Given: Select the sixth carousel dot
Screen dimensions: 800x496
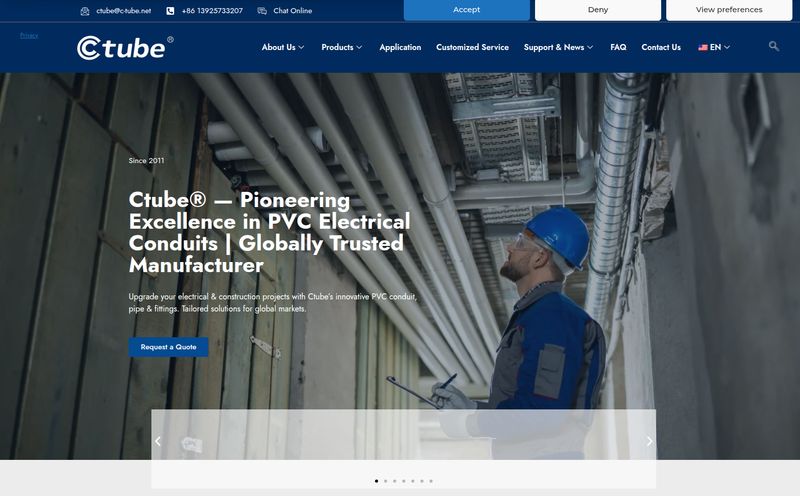Looking at the screenshot, I should (422, 481).
